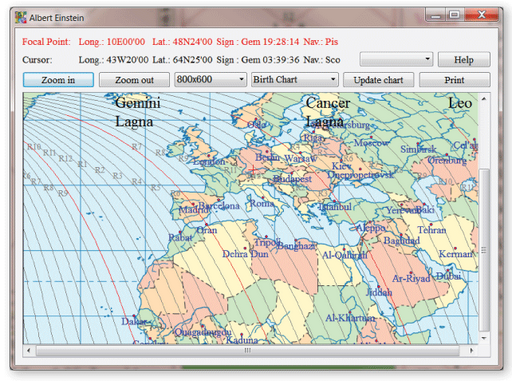Viewport: 520px width, 386px height.
Task: Click Aleppo on the map
Action: pyautogui.click(x=371, y=228)
